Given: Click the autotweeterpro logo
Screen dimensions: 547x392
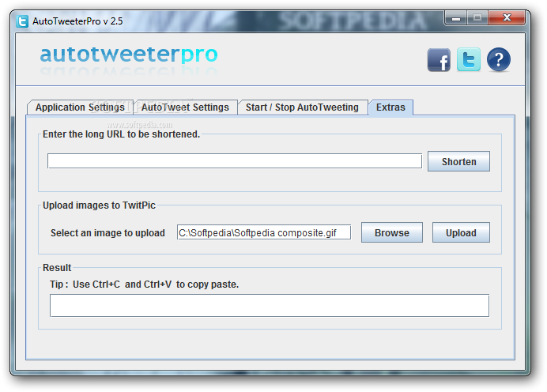Looking at the screenshot, I should click(129, 55).
